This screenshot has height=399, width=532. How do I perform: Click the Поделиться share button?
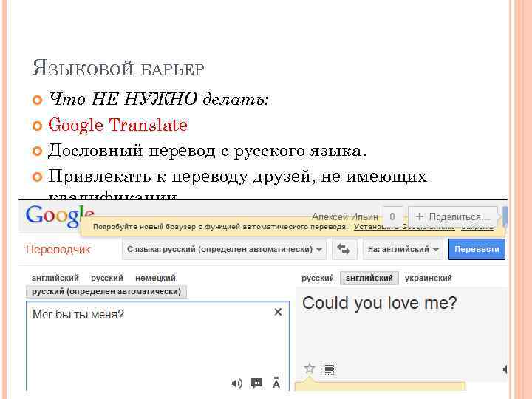click(x=453, y=216)
